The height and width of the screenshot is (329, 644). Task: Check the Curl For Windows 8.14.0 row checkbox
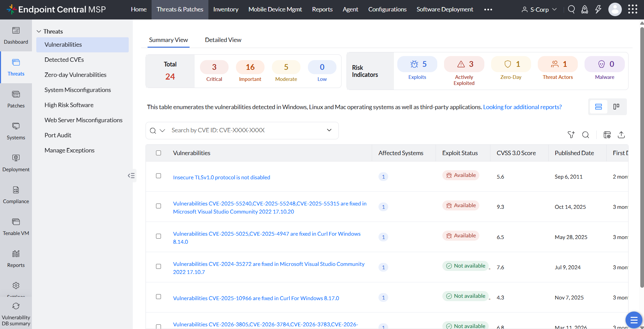click(x=159, y=236)
